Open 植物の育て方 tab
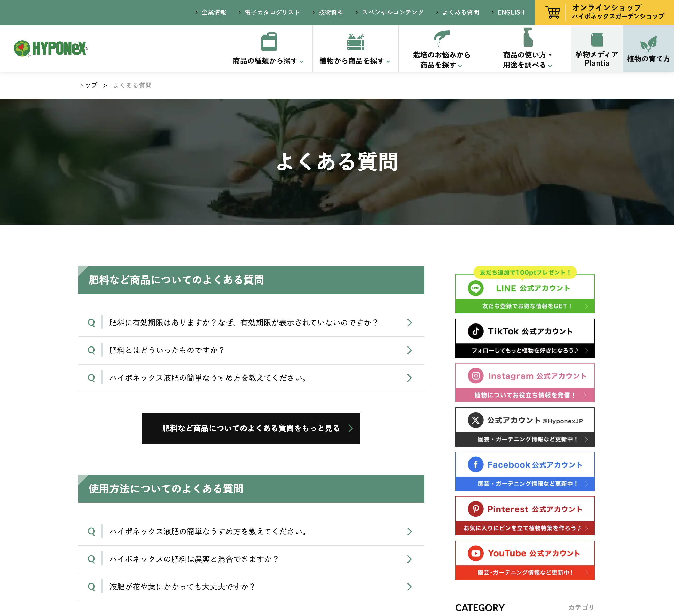 (x=648, y=49)
